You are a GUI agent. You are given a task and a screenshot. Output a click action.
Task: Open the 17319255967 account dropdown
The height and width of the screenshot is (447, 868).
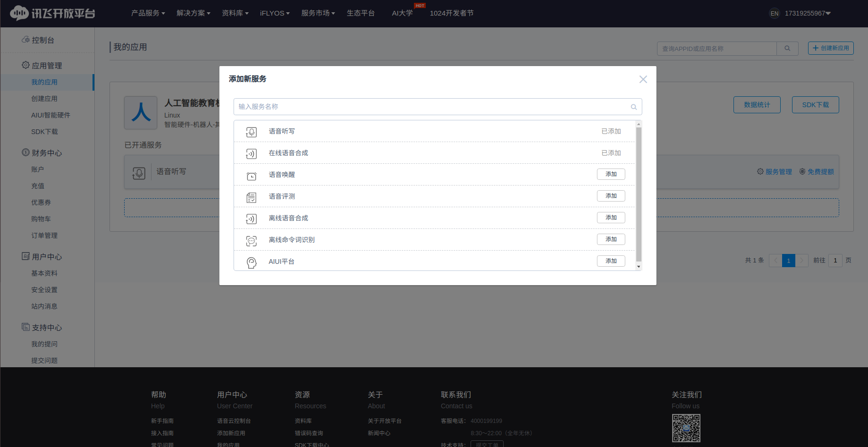click(x=808, y=13)
